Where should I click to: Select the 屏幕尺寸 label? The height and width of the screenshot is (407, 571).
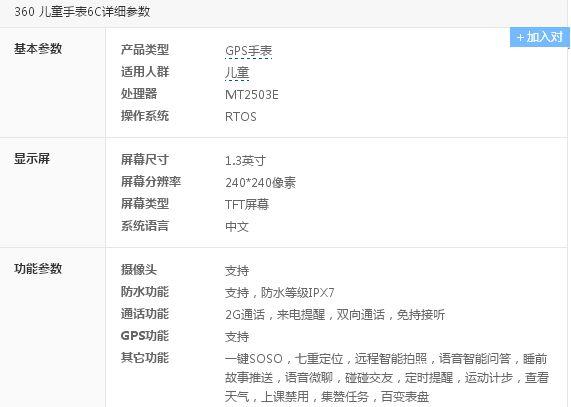[145, 160]
